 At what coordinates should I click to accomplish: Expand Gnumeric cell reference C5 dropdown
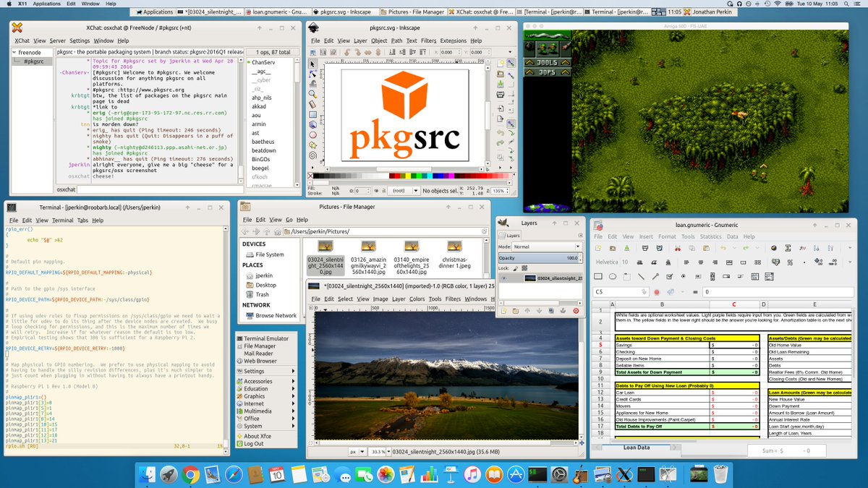pos(644,292)
